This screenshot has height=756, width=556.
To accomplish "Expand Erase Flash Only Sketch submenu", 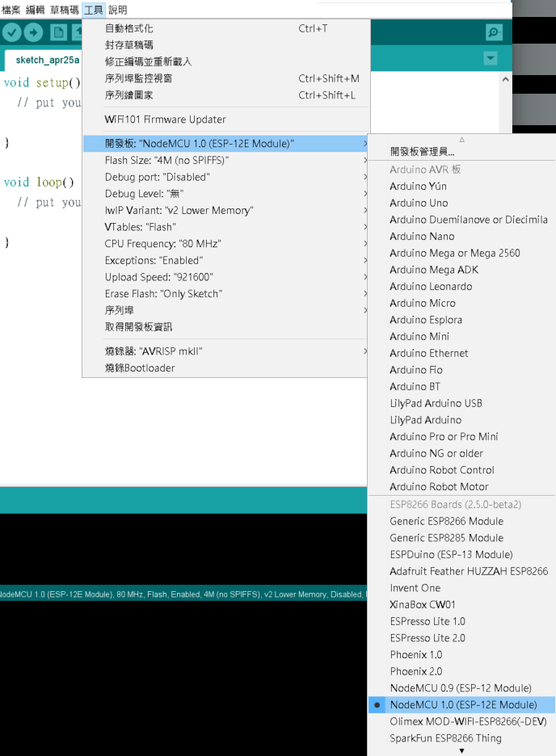I will click(226, 294).
